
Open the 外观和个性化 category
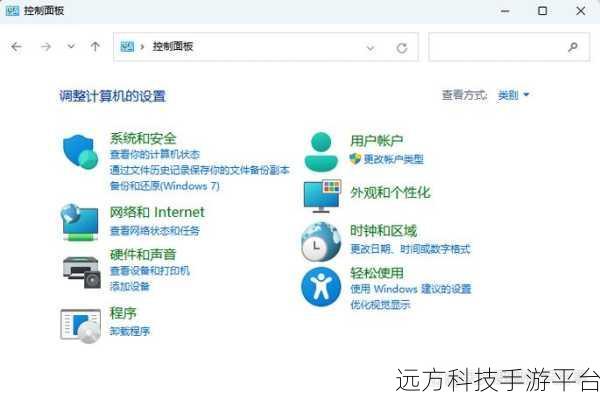point(390,193)
